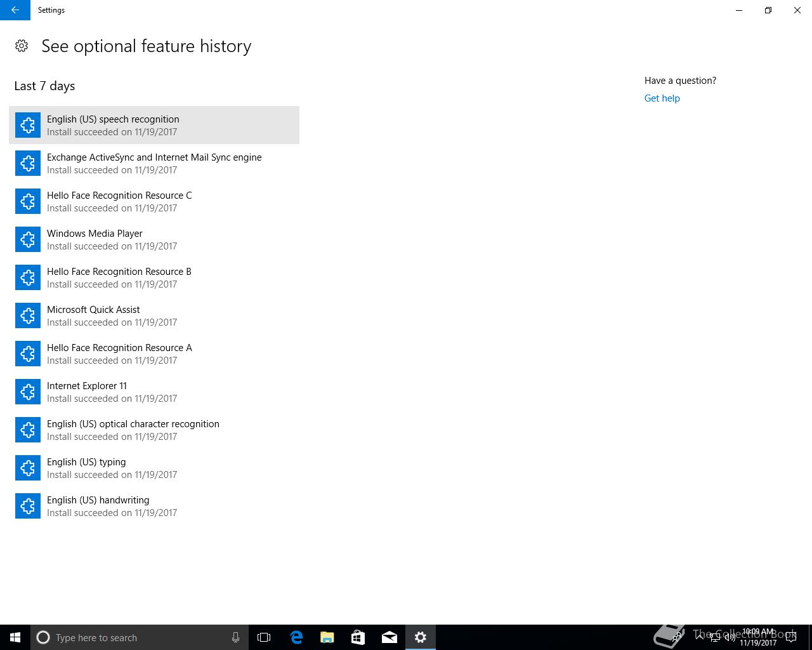Viewport: 812px width, 650px height.
Task: Open the Get help link
Action: (662, 98)
